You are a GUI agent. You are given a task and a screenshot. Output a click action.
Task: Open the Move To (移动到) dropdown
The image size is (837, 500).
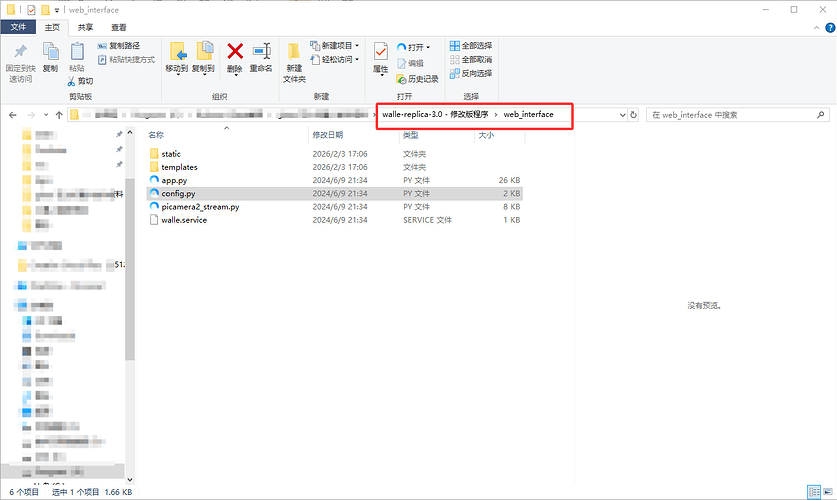177,58
